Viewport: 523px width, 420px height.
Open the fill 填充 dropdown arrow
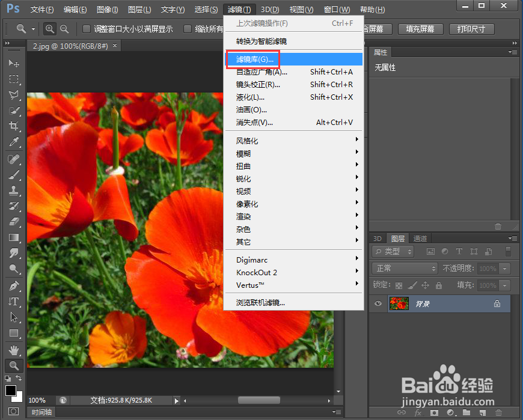click(505, 285)
